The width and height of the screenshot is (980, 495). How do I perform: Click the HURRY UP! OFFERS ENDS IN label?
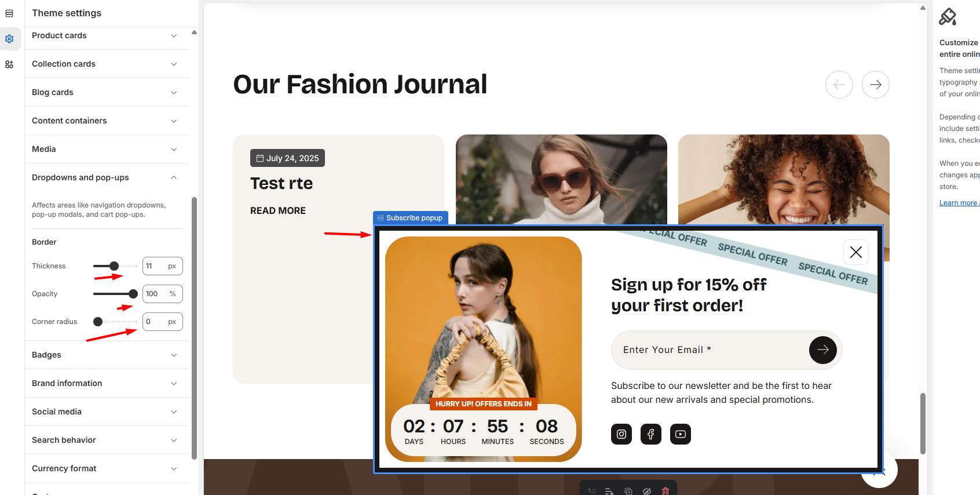coord(484,404)
